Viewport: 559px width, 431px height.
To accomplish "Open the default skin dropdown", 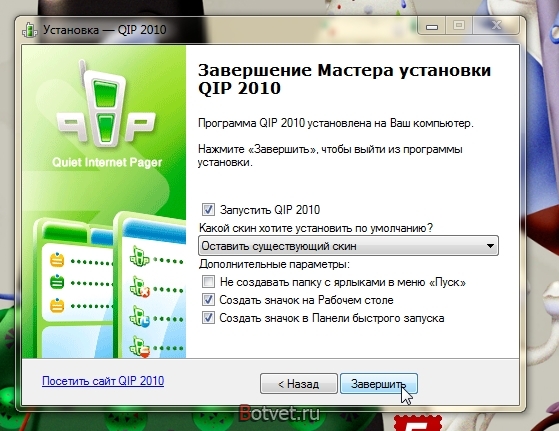I will coord(348,246).
